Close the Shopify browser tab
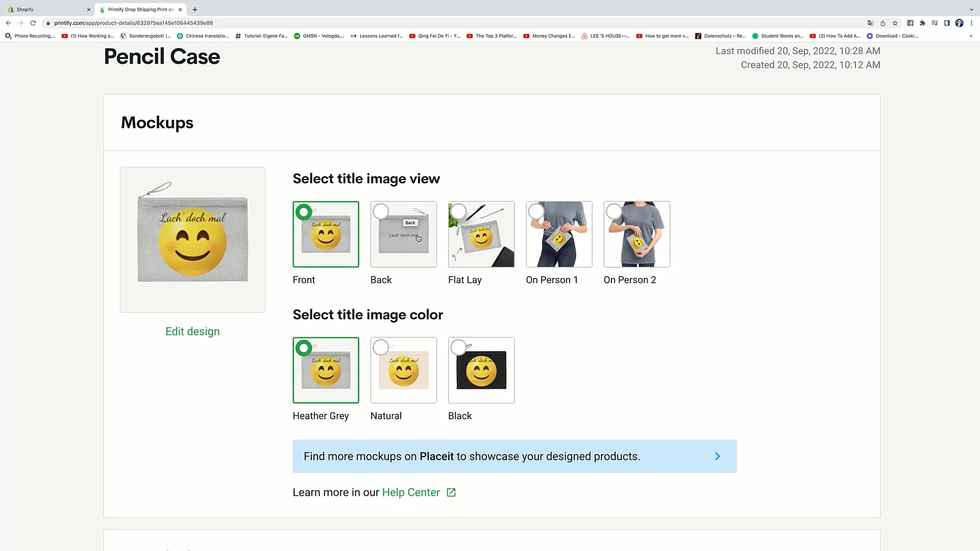 pos(88,9)
